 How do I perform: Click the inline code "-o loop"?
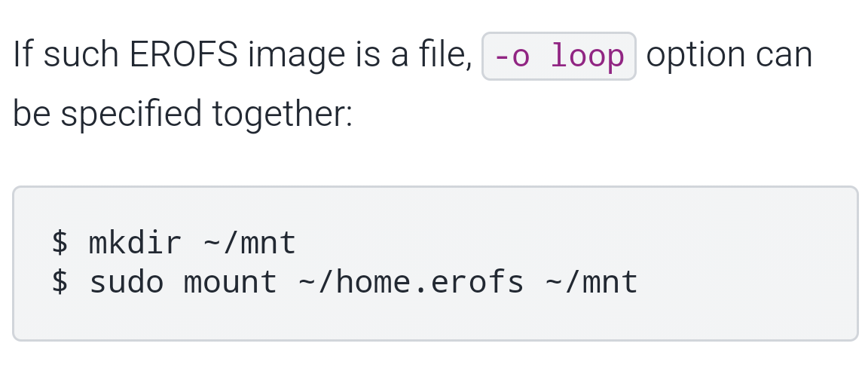coord(559,57)
